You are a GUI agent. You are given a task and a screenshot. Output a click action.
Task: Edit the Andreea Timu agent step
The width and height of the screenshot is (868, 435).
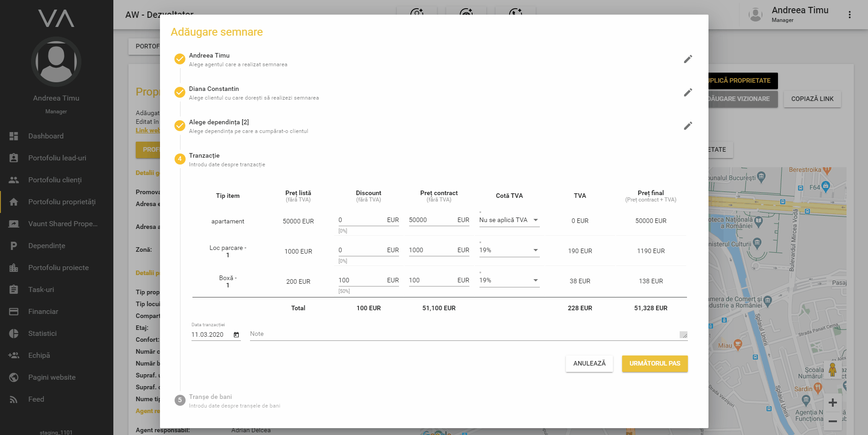tap(687, 59)
